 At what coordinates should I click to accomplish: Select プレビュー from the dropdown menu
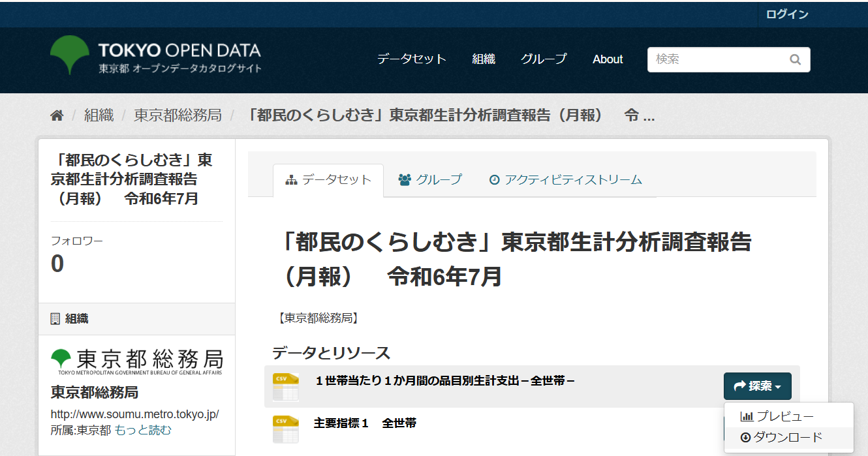[788, 416]
